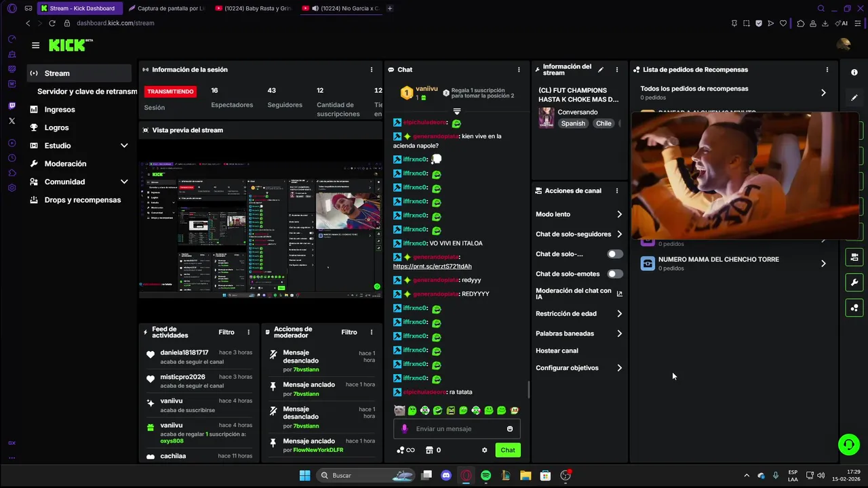
Task: Click the Enviar un mensaje field
Action: click(457, 429)
